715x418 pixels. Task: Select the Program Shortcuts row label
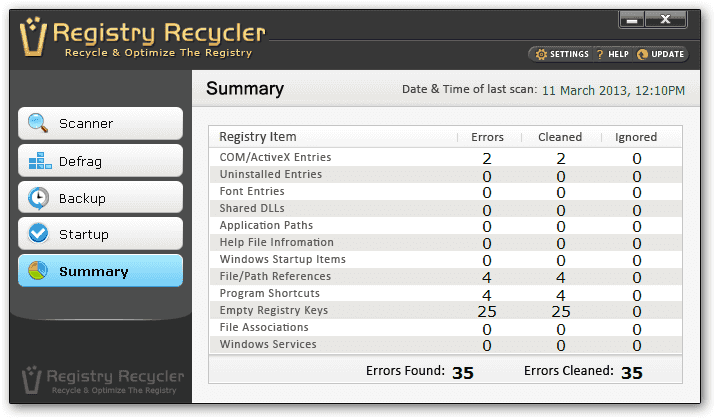[x=269, y=293]
